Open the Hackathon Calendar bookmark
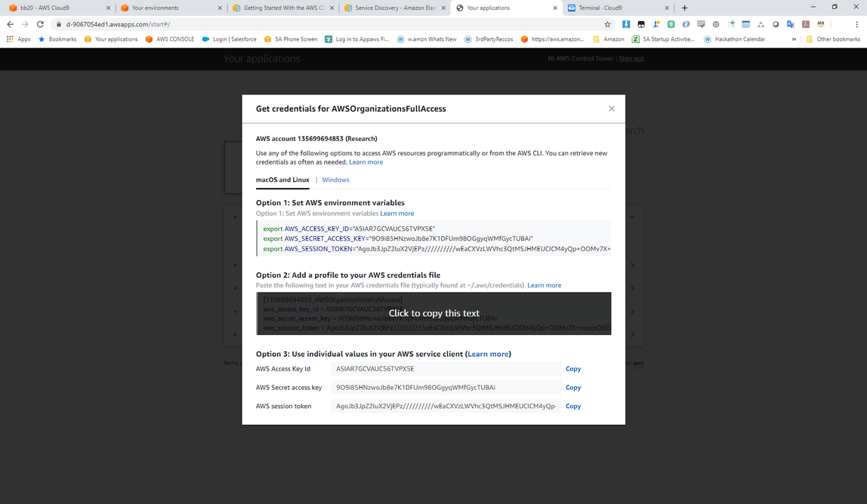The image size is (867, 504). tap(735, 39)
